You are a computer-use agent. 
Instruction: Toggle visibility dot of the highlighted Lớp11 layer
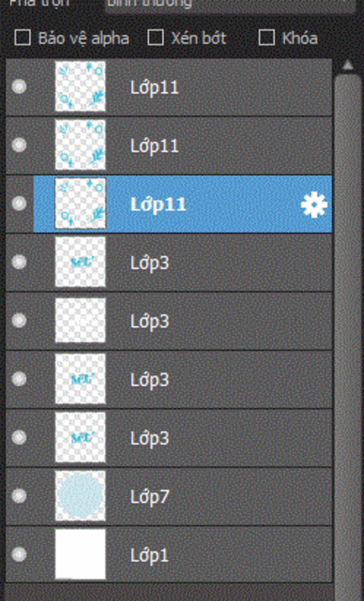[x=19, y=203]
